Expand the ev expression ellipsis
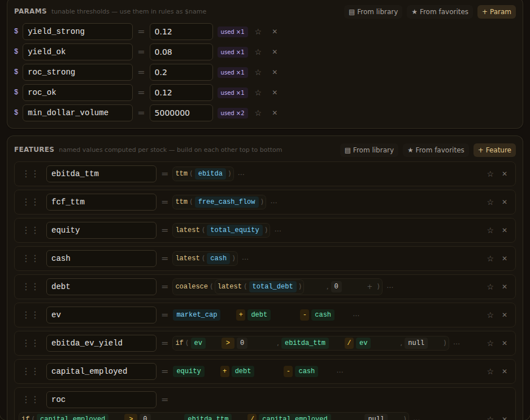 356,315
